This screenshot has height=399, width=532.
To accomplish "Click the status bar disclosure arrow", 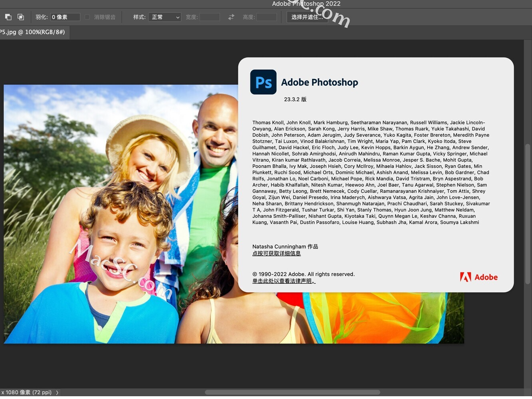I will 57,392.
